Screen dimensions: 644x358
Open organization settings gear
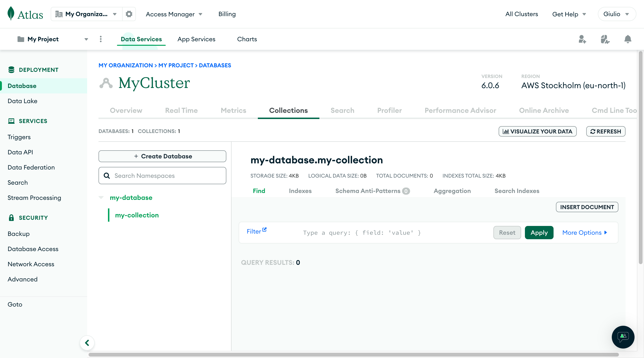point(129,14)
